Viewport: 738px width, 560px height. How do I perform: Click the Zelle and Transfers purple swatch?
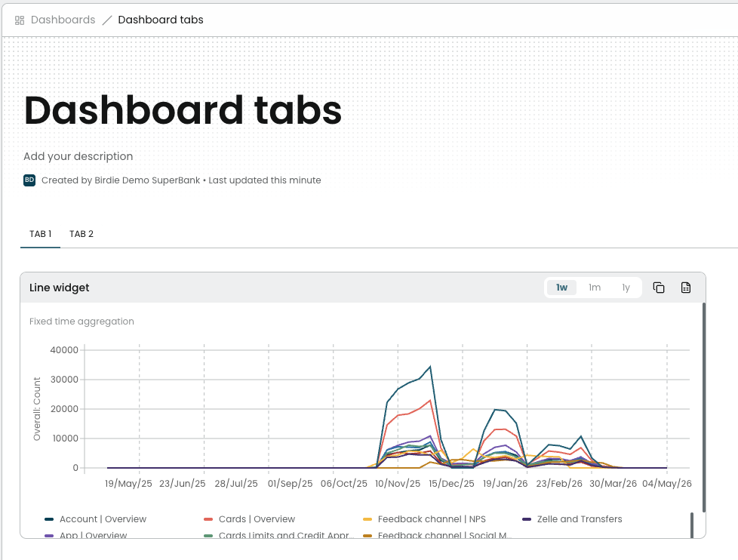527,519
